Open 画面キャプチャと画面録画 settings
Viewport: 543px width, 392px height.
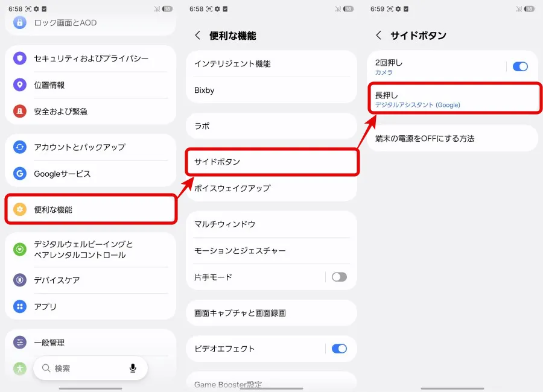point(271,313)
